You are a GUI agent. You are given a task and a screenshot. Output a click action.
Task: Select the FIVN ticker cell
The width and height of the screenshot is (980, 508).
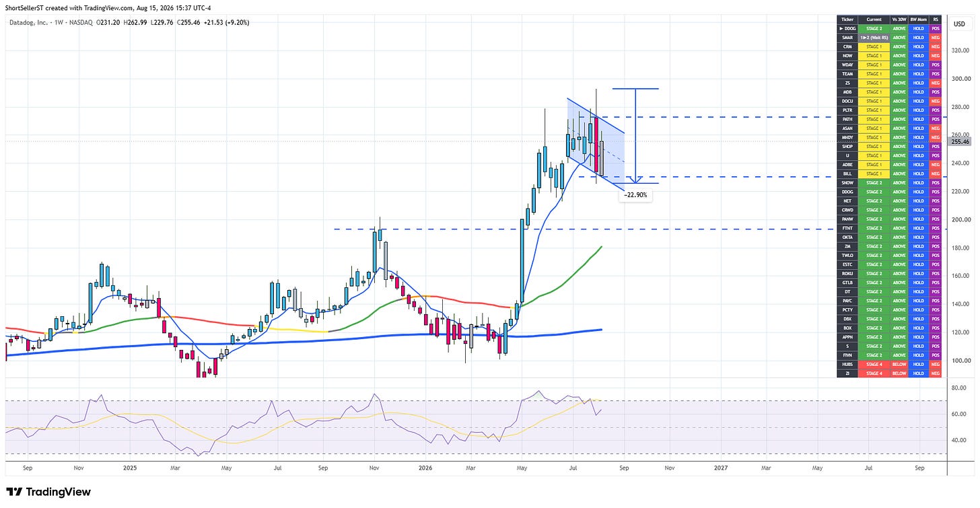coord(847,355)
